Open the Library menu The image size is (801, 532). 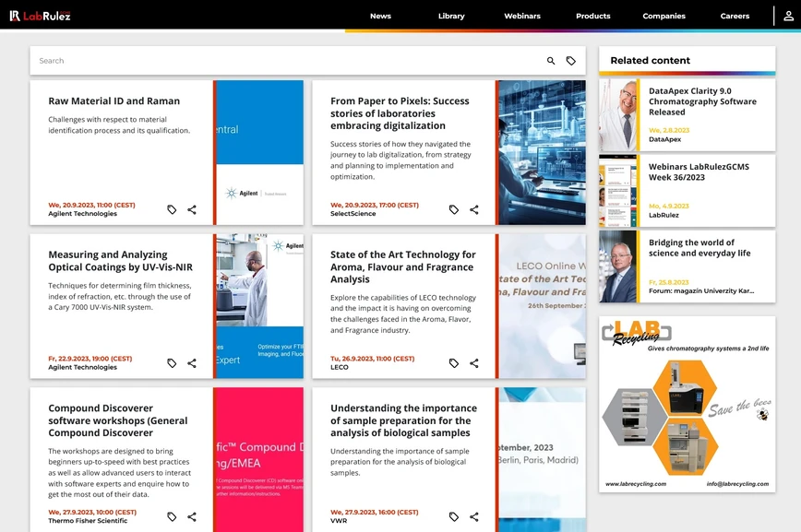(x=451, y=16)
